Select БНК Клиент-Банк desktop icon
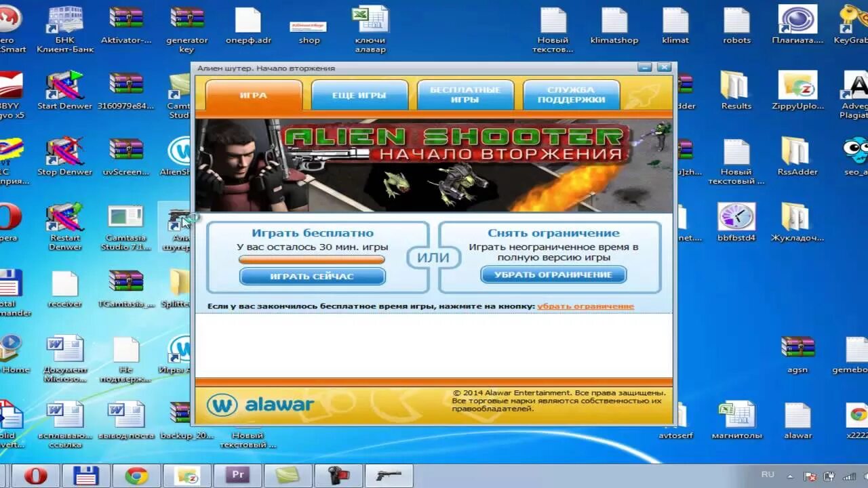The image size is (868, 488). (65, 30)
